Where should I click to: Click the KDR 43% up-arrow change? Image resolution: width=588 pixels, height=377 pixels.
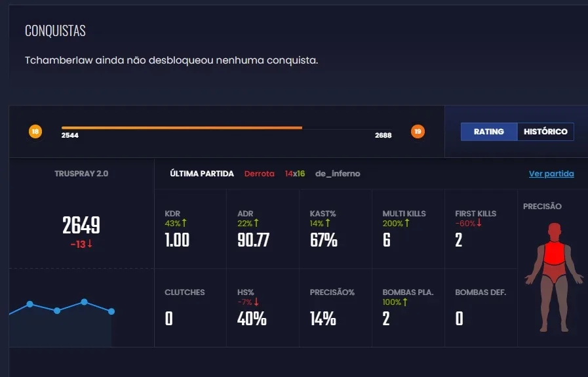coord(176,223)
